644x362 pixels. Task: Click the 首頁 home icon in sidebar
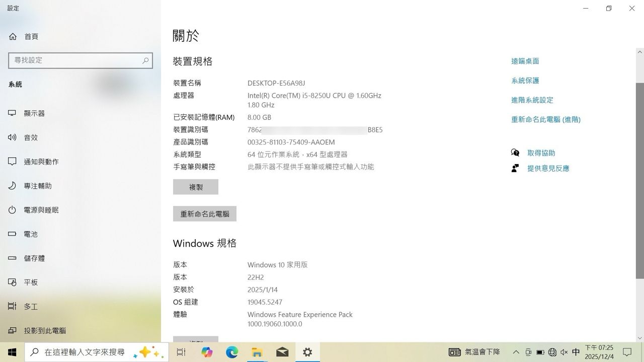click(x=13, y=37)
